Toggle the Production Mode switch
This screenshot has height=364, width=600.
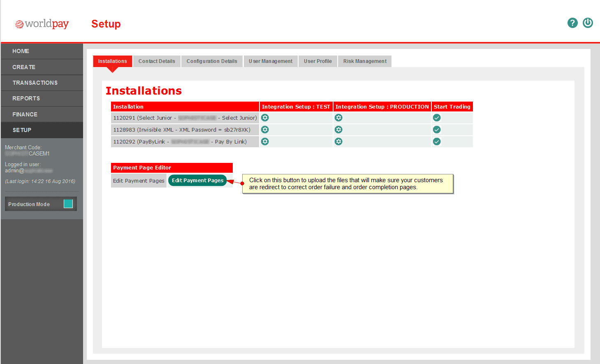click(x=68, y=204)
